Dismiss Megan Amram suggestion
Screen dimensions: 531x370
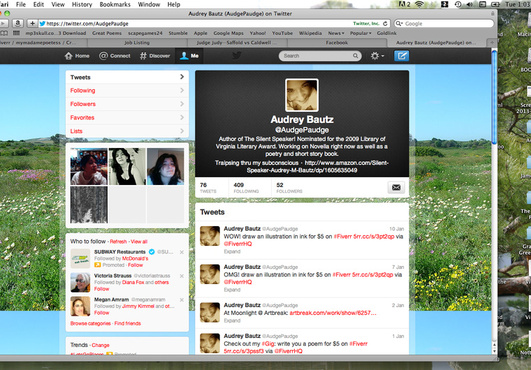pyautogui.click(x=182, y=300)
